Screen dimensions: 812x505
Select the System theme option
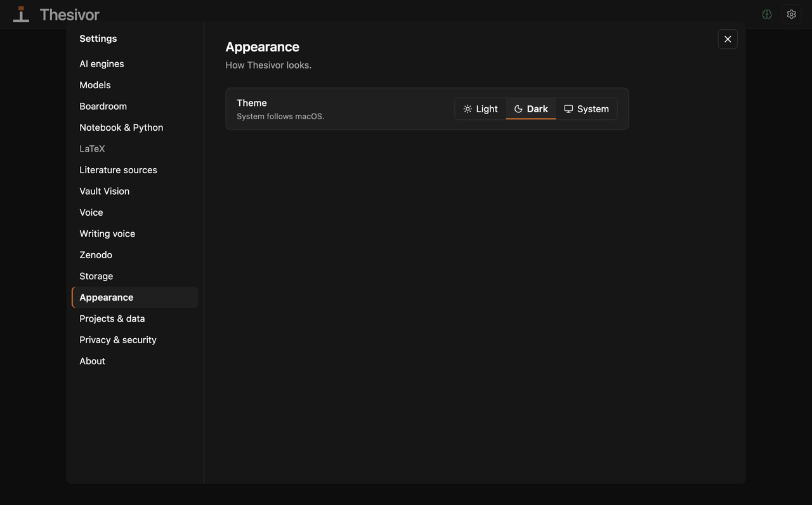[586, 109]
